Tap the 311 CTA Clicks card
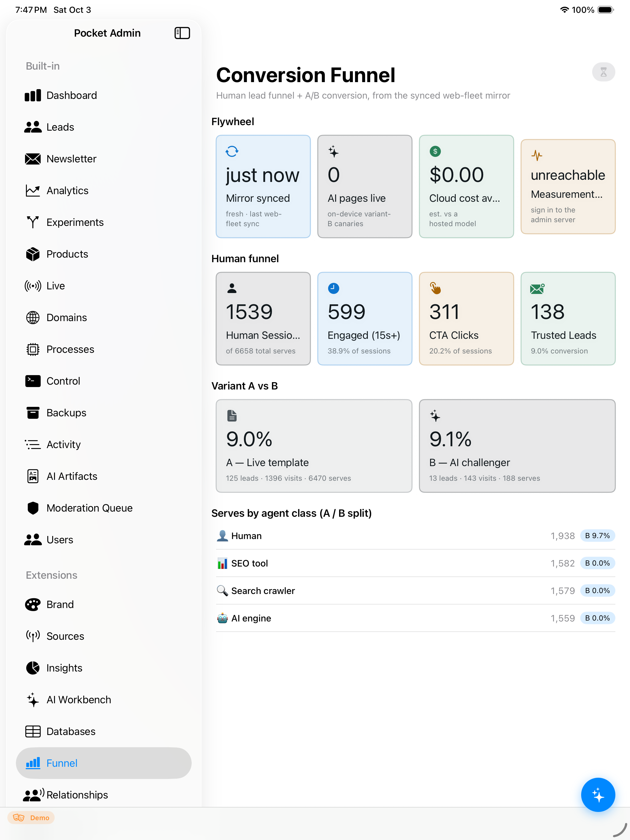The image size is (630, 840). (466, 319)
